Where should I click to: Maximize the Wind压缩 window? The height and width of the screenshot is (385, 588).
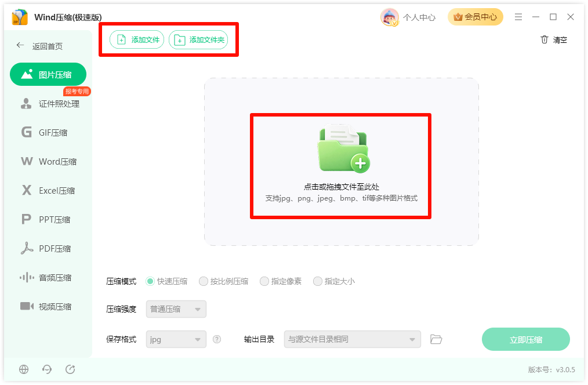[553, 17]
